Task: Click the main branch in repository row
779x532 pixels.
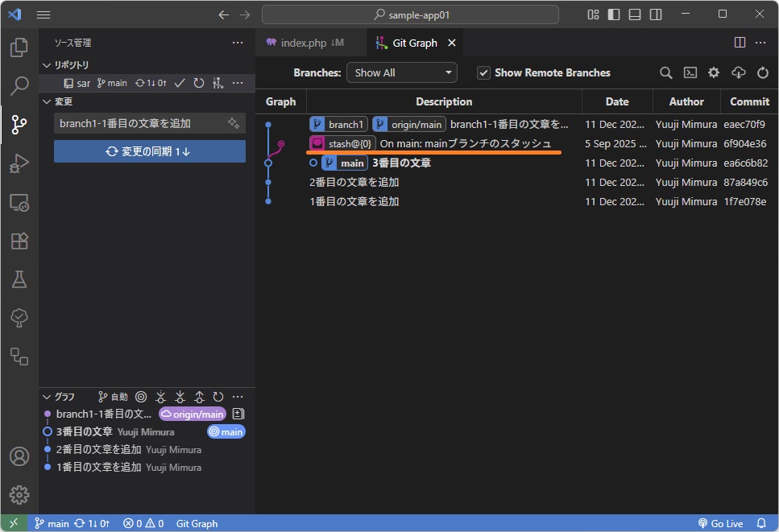Action: pos(112,83)
